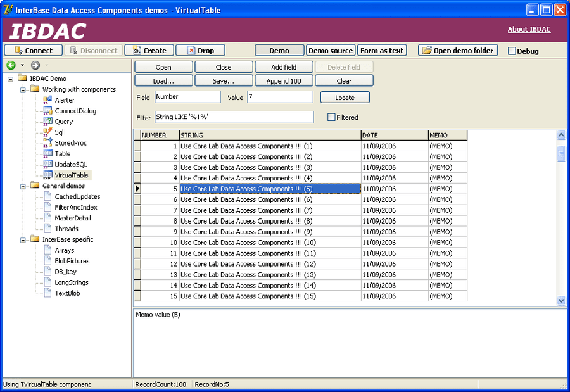This screenshot has width=570, height=392.
Task: Click the grid's vertical scrollbar thumb
Action: click(x=561, y=153)
